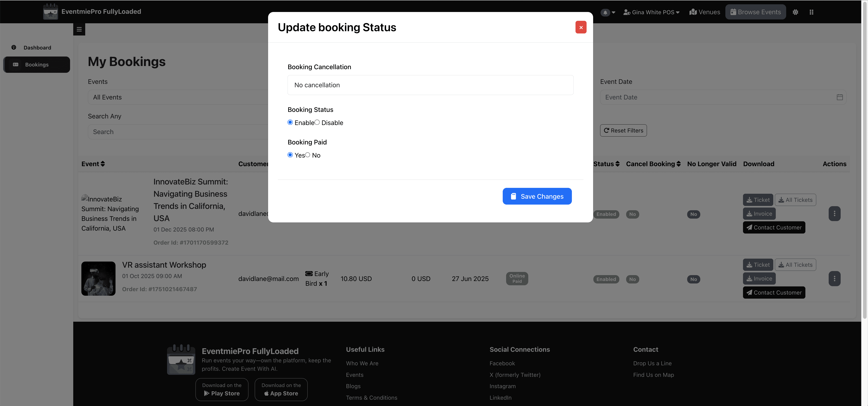Contact Customer for VR assistant Workshop booking
The image size is (868, 406).
point(774,293)
